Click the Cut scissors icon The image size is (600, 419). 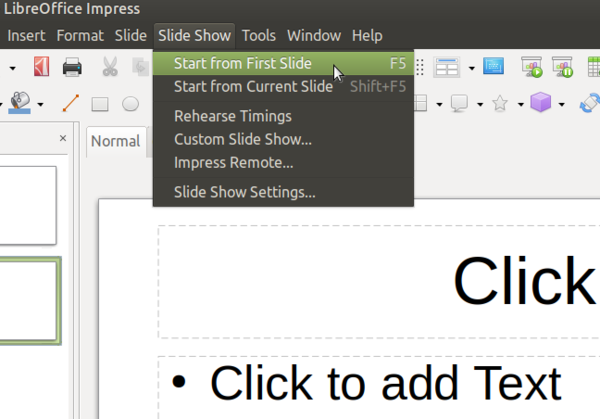click(110, 67)
